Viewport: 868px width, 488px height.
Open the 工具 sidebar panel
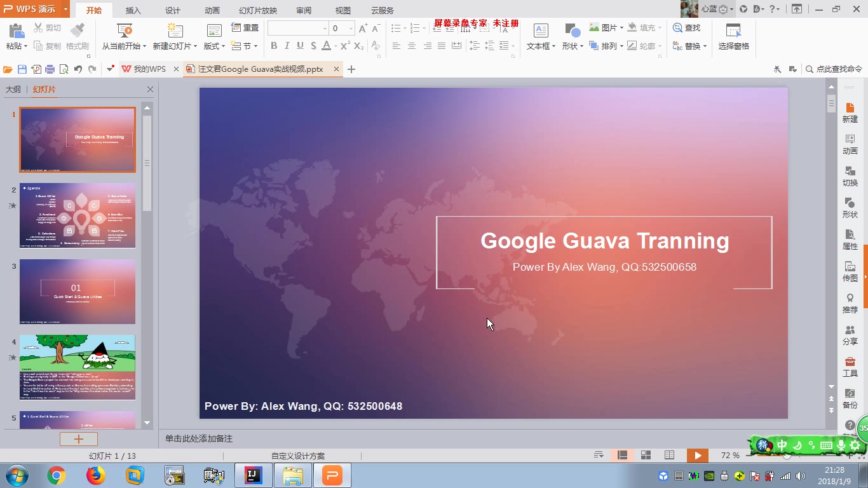tap(850, 367)
